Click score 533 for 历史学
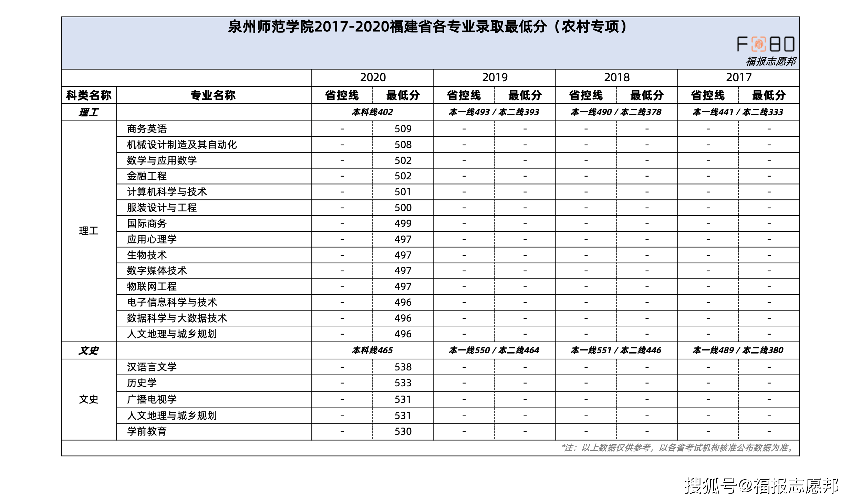861x504 pixels. point(403,383)
